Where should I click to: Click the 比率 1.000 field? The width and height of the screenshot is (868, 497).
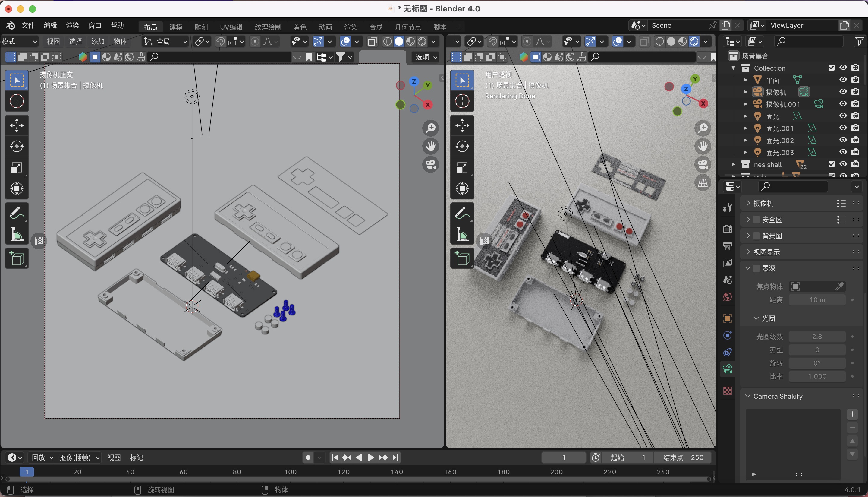[817, 376]
